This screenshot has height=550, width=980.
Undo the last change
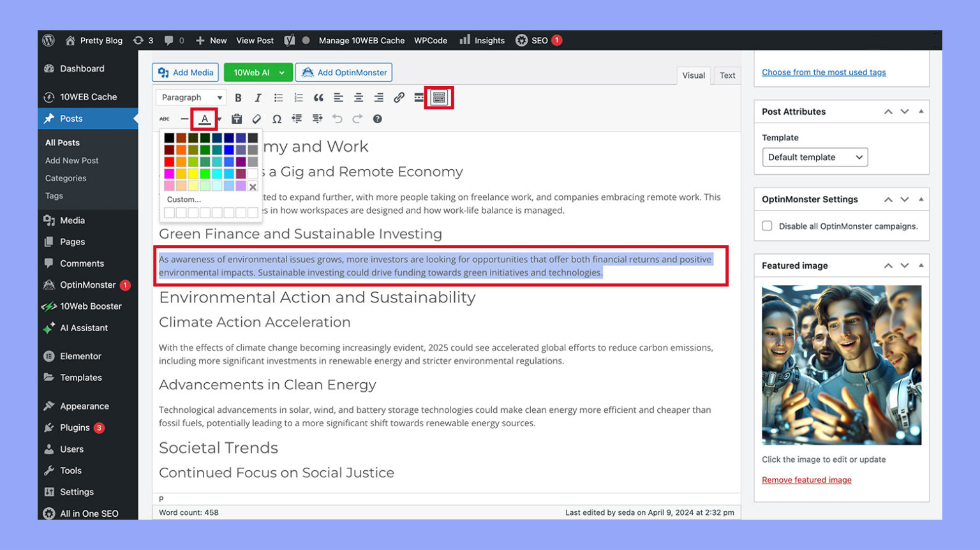tap(338, 119)
